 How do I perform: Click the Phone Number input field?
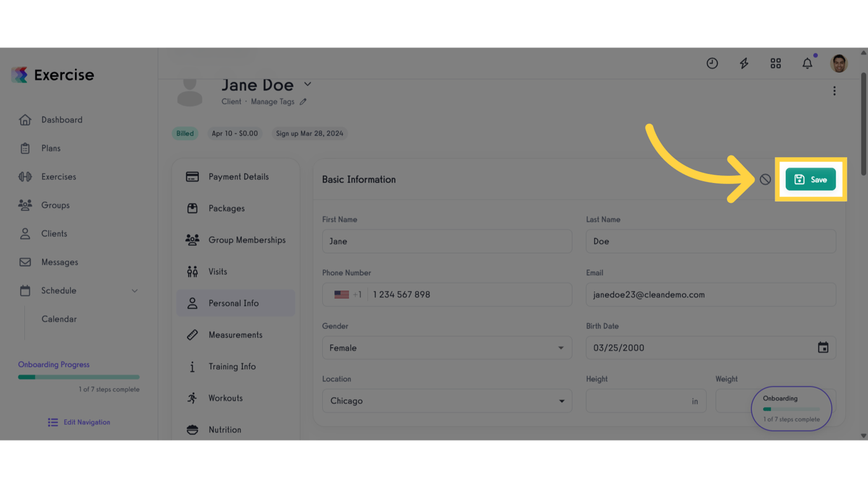[x=447, y=295]
